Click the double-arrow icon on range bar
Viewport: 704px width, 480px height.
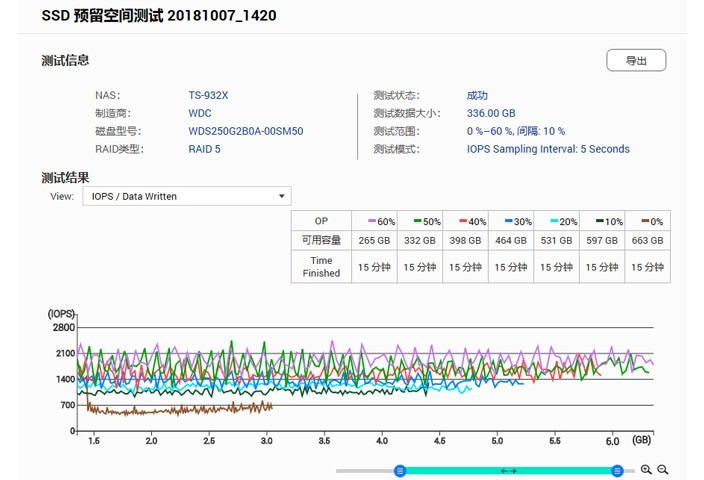tap(508, 471)
